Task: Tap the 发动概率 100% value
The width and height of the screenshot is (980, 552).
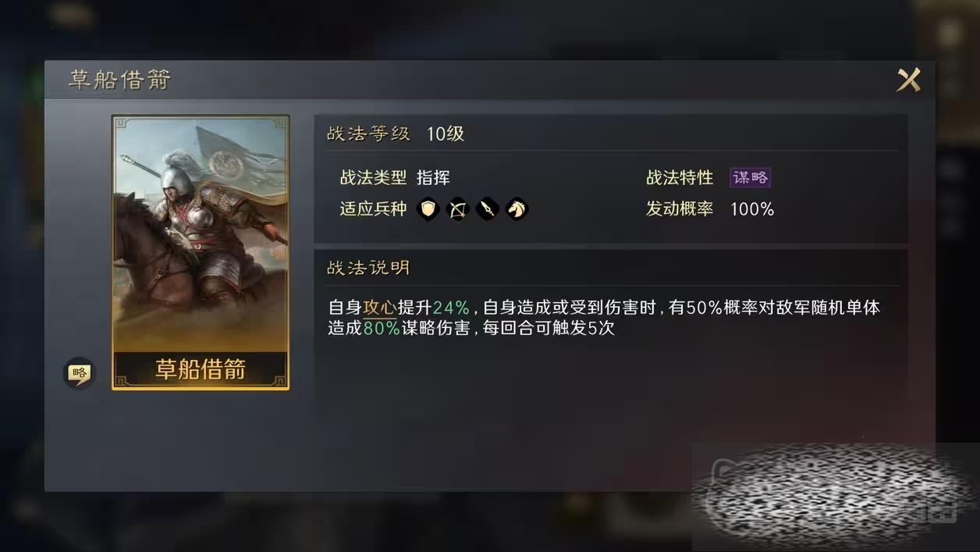Action: pos(752,208)
